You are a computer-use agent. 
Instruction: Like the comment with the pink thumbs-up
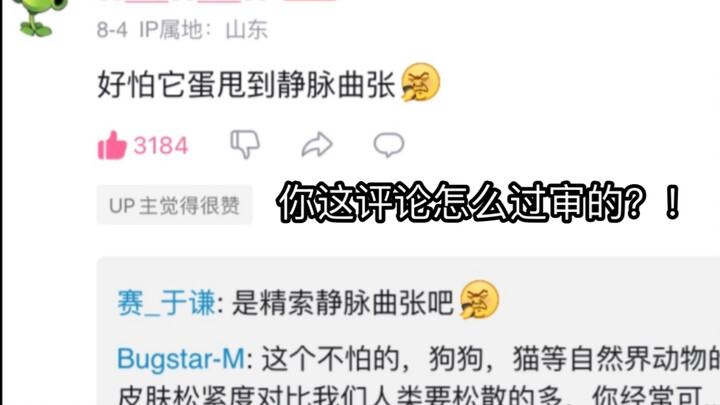112,145
